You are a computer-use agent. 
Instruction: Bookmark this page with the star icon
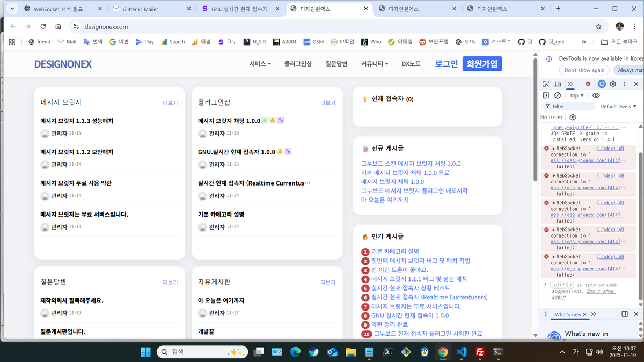point(598,26)
